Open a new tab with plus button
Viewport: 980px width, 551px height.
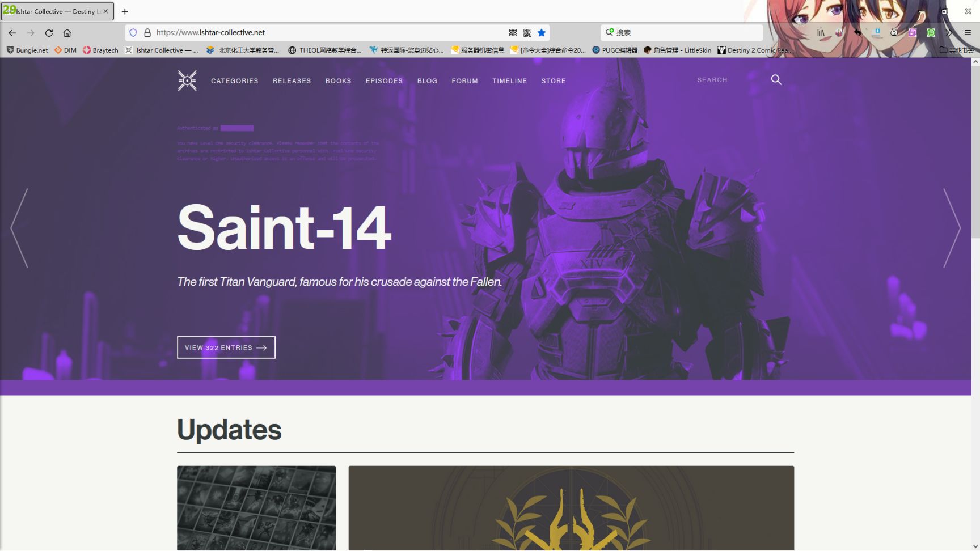(125, 11)
